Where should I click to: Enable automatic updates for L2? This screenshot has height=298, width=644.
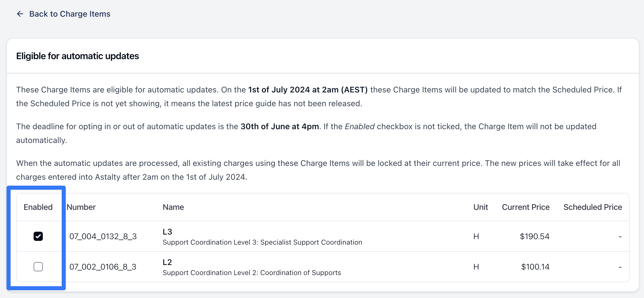[38, 267]
